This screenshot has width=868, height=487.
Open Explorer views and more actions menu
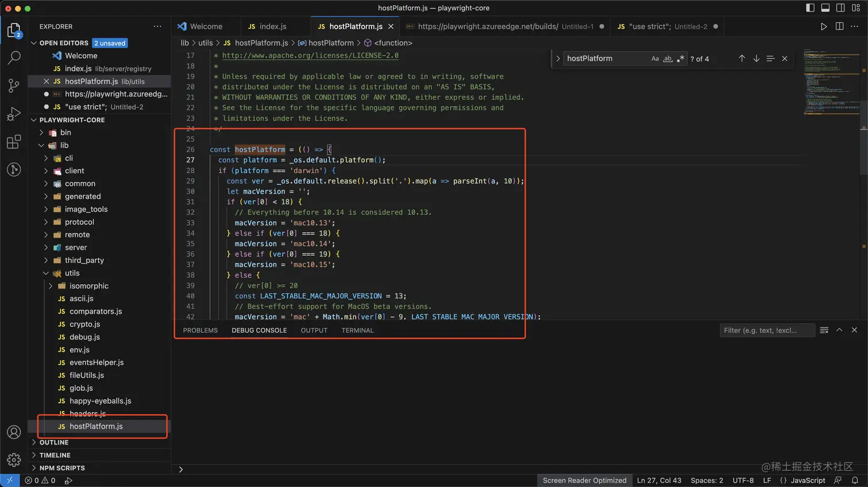(x=157, y=26)
